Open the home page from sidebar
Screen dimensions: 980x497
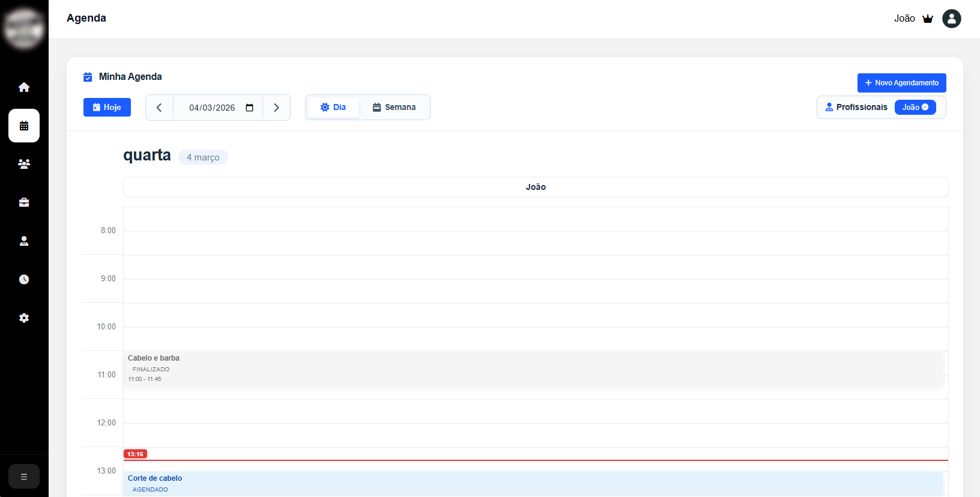[x=24, y=87]
